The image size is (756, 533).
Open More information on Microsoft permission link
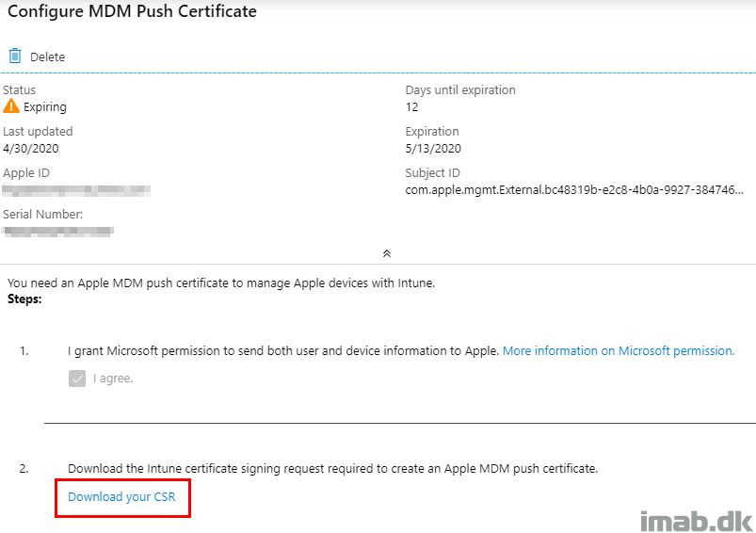click(618, 350)
